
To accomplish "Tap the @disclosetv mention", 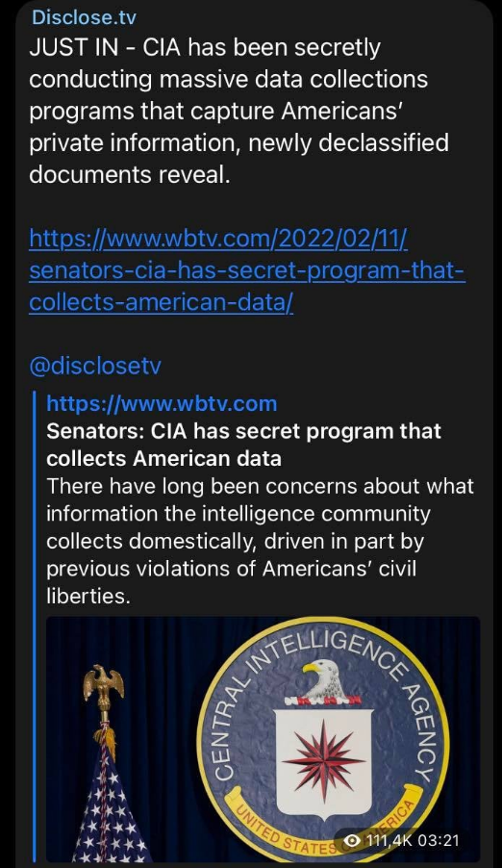I will coord(94,366).
